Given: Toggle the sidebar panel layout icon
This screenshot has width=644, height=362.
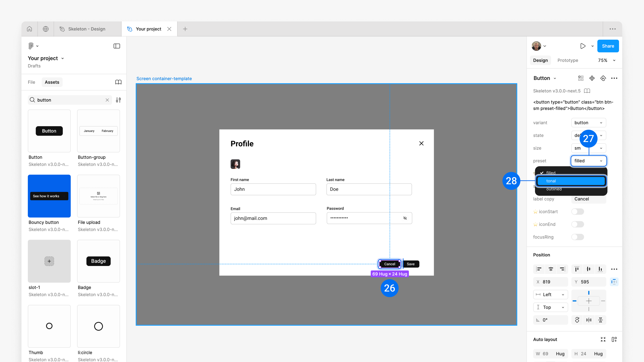Looking at the screenshot, I should (117, 46).
